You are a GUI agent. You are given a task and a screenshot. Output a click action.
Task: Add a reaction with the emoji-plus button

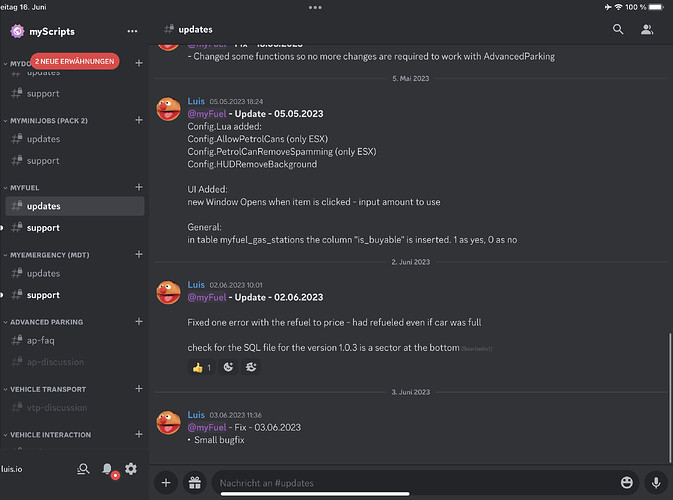click(x=250, y=367)
